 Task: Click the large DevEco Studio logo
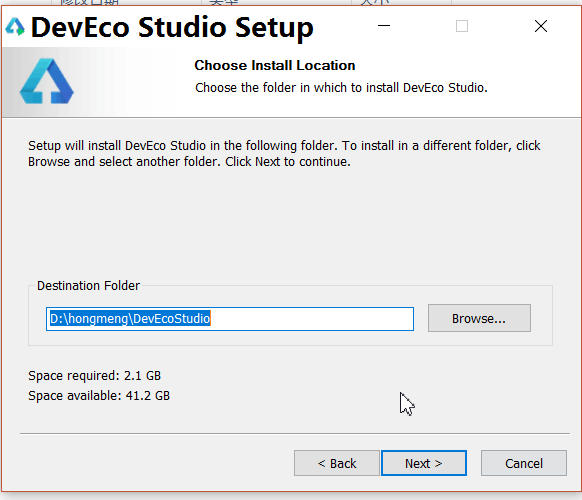pyautogui.click(x=46, y=81)
